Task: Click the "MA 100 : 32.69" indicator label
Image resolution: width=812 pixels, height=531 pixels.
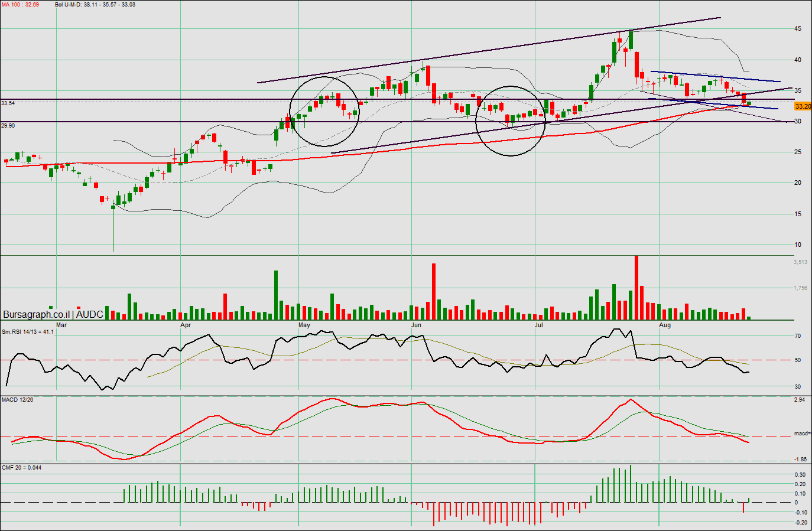Action: [20, 5]
